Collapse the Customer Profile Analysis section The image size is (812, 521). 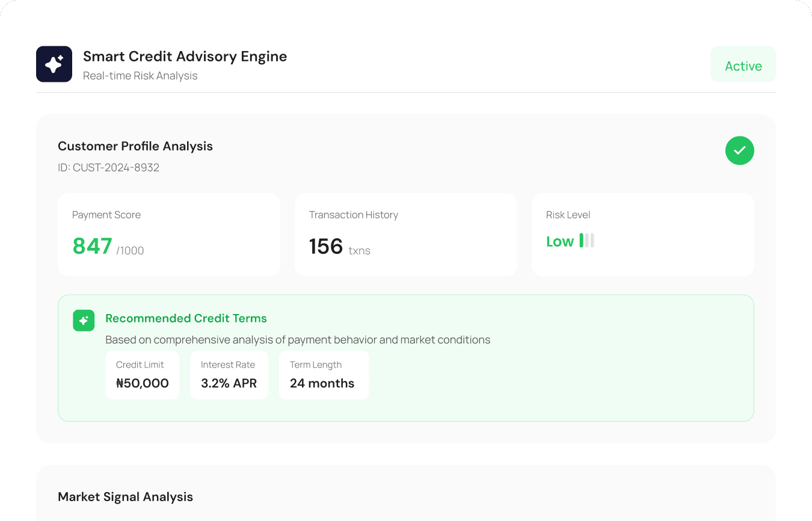click(x=135, y=146)
